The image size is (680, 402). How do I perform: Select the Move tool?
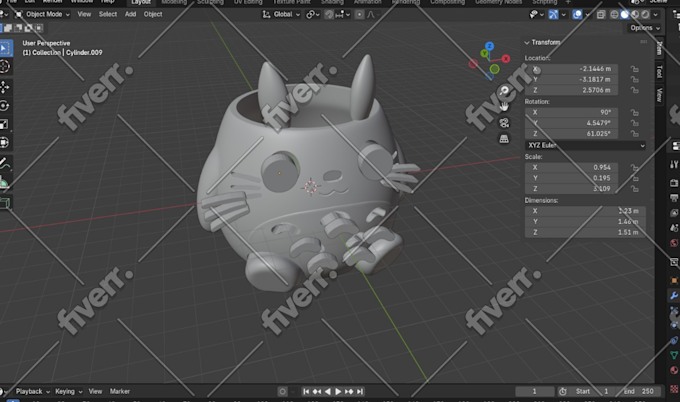pyautogui.click(x=4, y=87)
